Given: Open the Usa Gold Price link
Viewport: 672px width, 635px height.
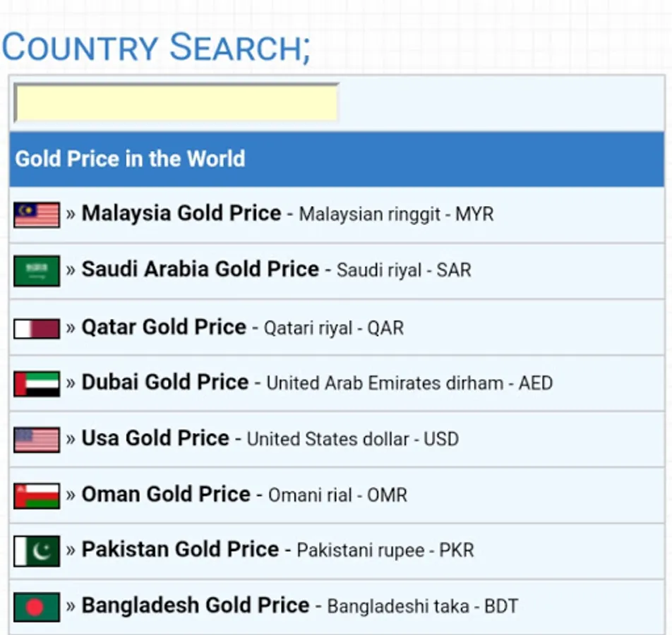Looking at the screenshot, I should [x=155, y=437].
